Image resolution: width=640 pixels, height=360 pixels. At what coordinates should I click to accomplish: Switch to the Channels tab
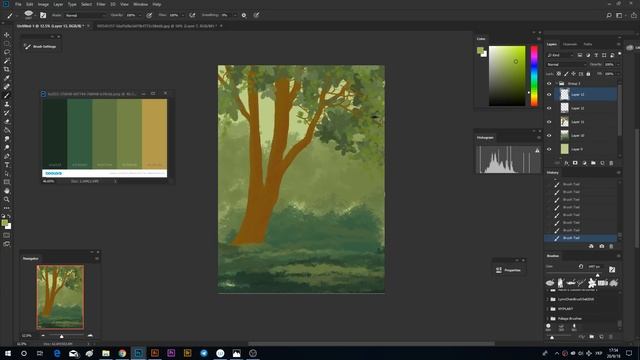570,44
